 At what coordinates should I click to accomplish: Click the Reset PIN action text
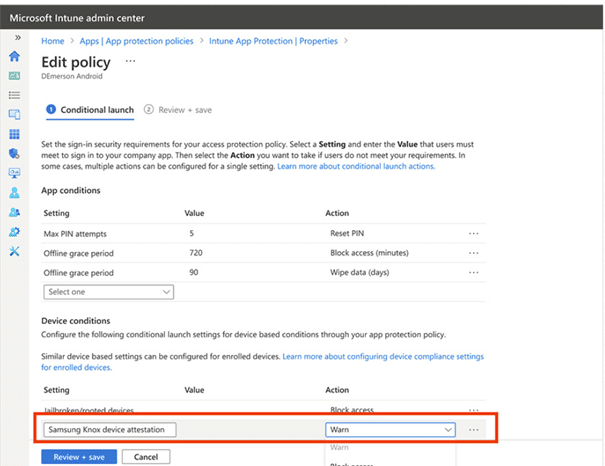pos(347,233)
